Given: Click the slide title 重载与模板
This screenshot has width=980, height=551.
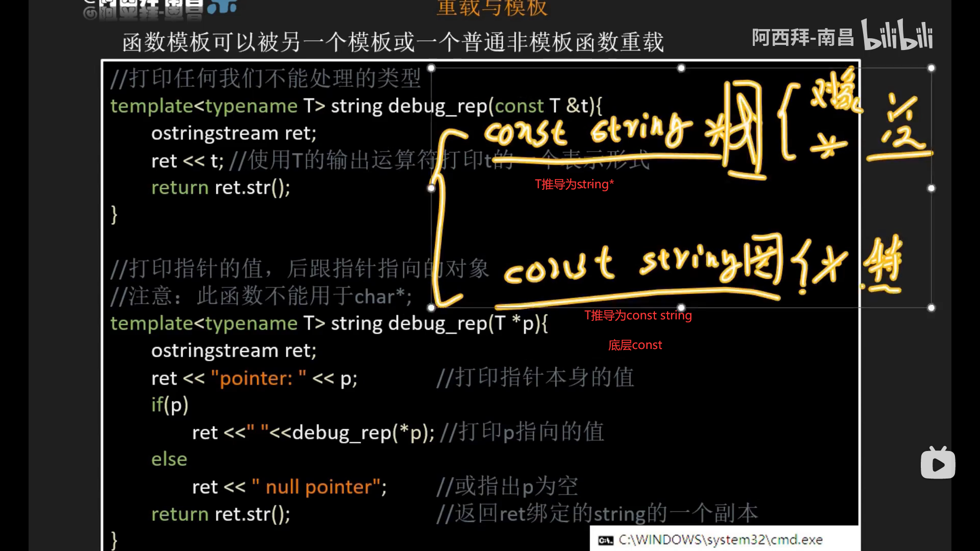Looking at the screenshot, I should (492, 8).
